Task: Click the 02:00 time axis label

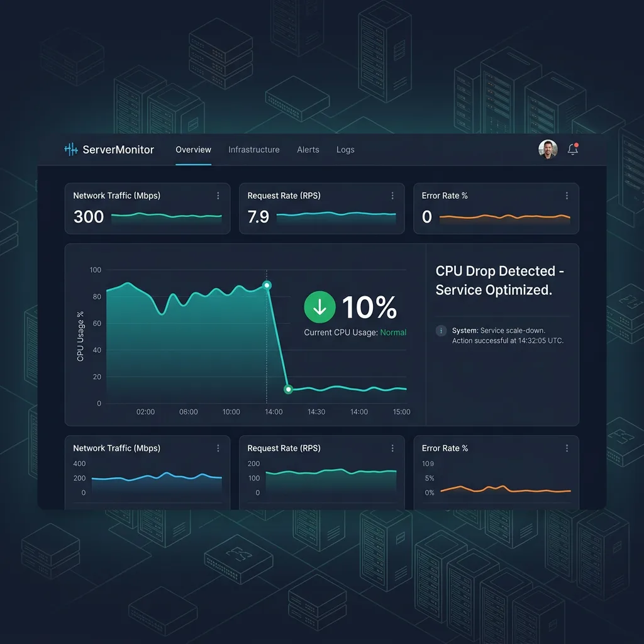Action: click(x=145, y=411)
